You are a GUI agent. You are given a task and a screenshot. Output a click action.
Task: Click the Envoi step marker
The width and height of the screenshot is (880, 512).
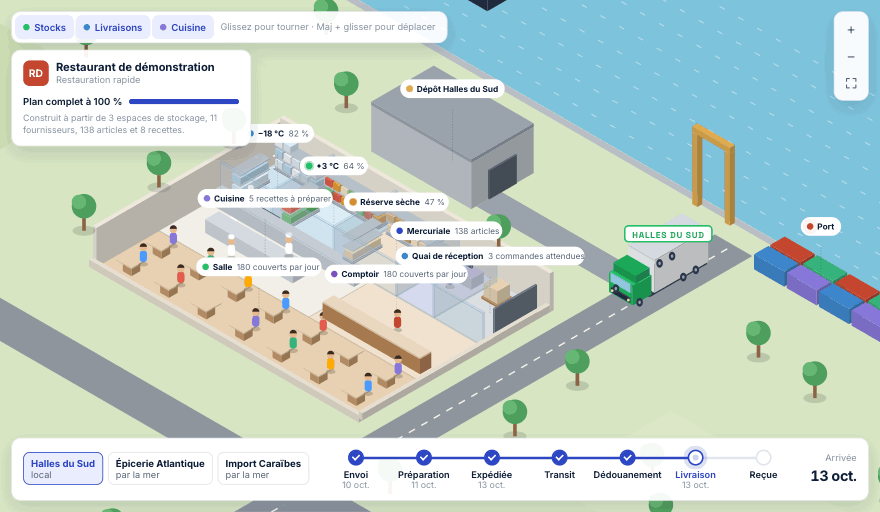[356, 458]
